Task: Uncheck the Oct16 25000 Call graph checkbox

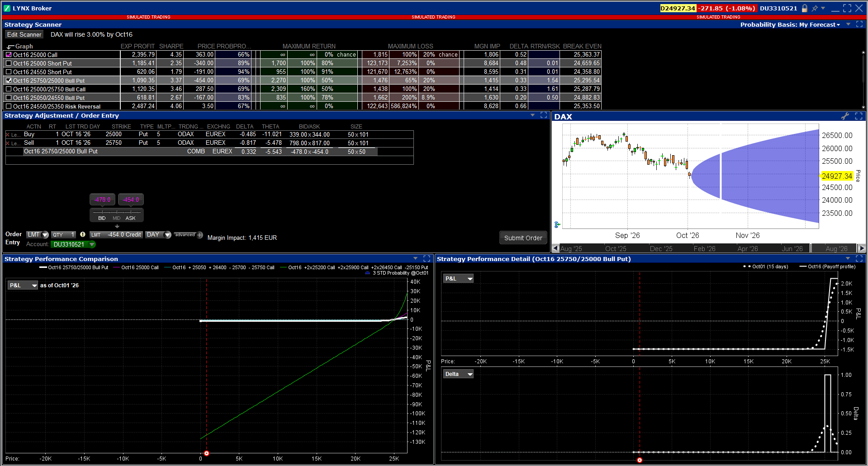Action: click(x=9, y=55)
